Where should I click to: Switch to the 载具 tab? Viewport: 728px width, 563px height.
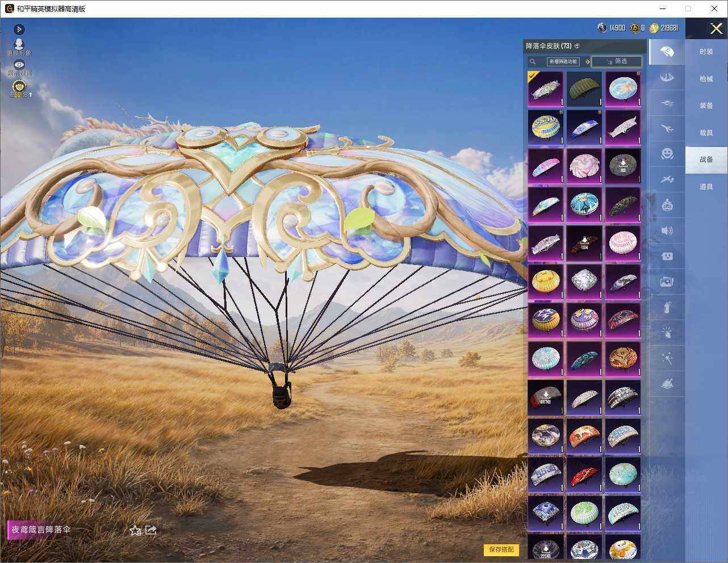(706, 133)
